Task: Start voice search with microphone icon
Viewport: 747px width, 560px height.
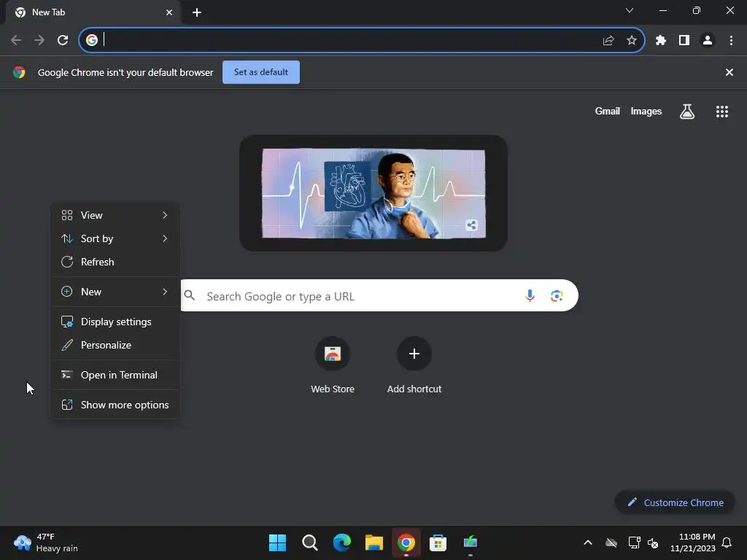Action: click(530, 296)
